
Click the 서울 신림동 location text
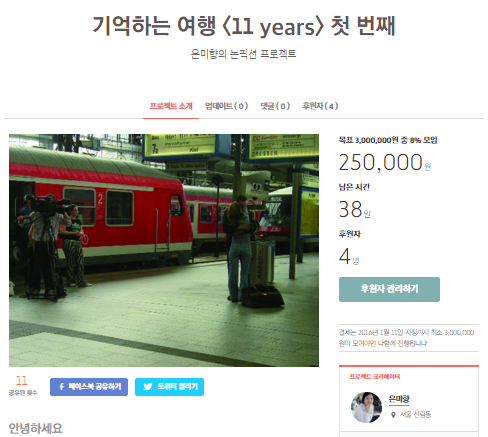click(415, 415)
